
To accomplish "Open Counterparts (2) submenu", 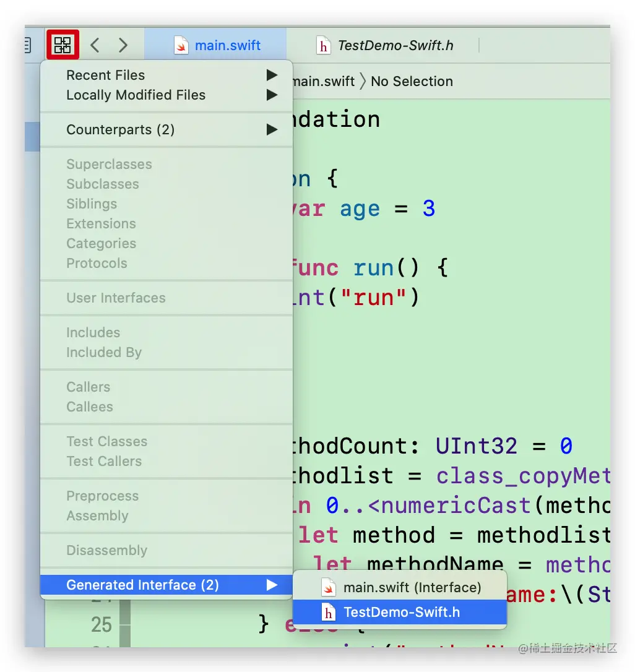I will click(x=166, y=129).
